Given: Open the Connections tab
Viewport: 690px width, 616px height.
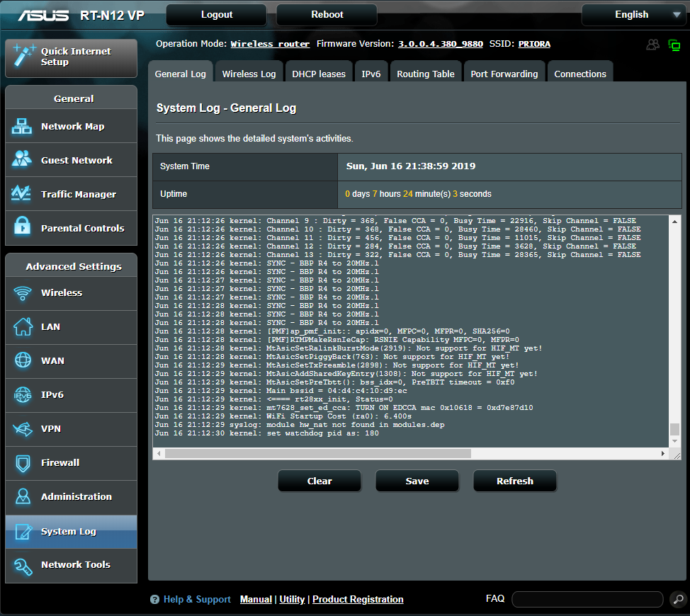Looking at the screenshot, I should pyautogui.click(x=580, y=72).
